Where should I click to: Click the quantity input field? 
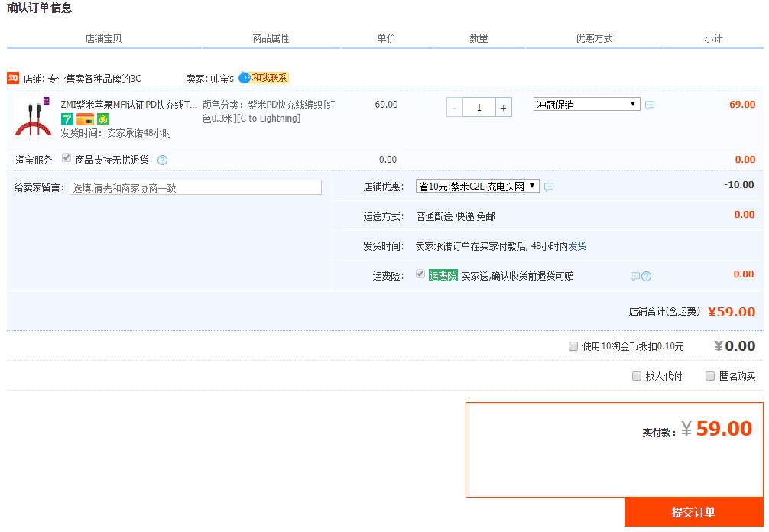pos(479,108)
